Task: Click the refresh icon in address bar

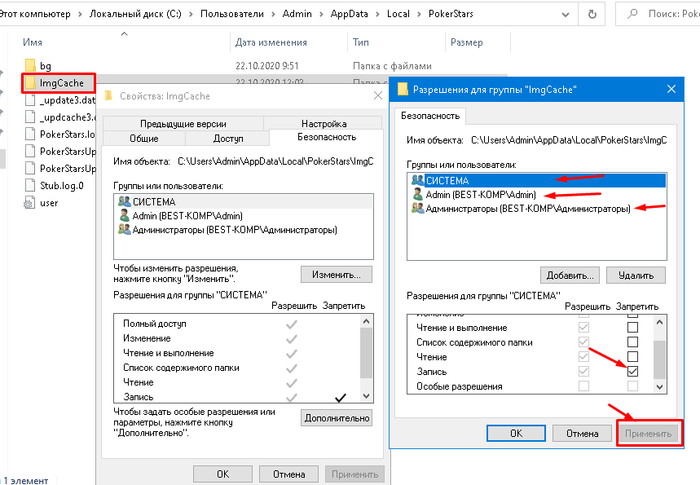Action: 592,14
